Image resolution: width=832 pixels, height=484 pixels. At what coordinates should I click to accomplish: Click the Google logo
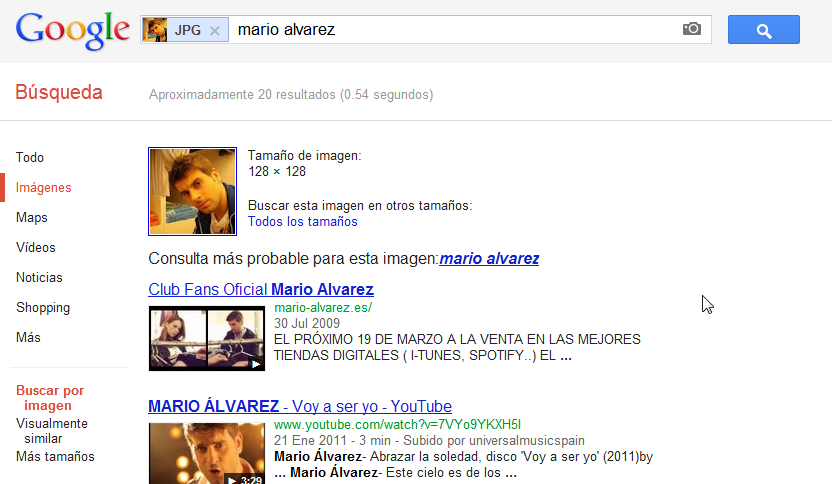(72, 31)
